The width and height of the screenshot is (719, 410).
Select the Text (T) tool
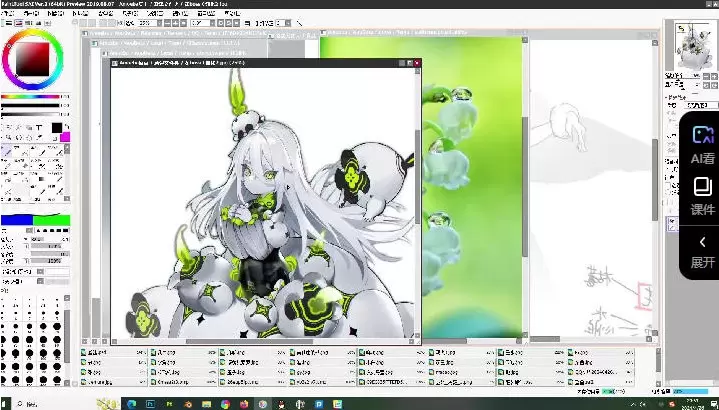point(39,127)
